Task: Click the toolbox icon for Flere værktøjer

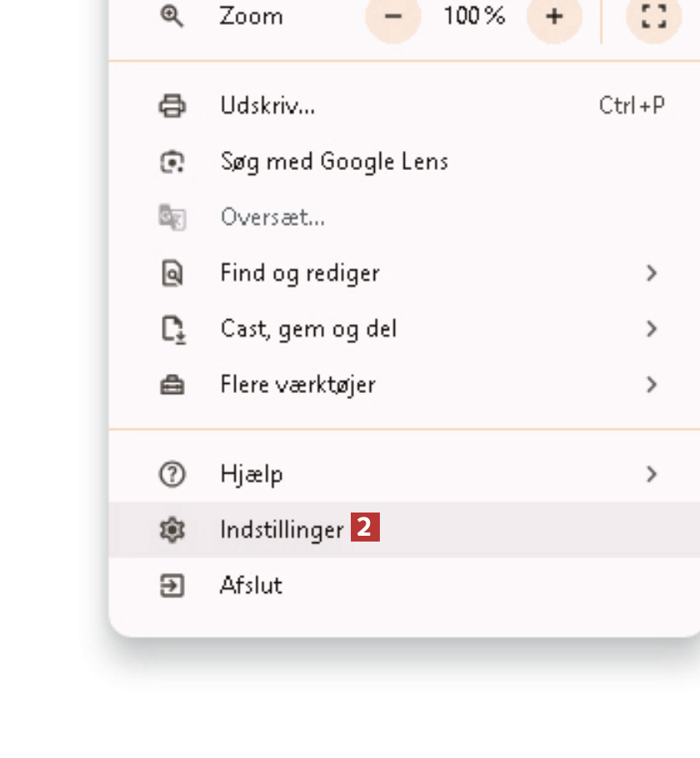Action: coord(172,385)
